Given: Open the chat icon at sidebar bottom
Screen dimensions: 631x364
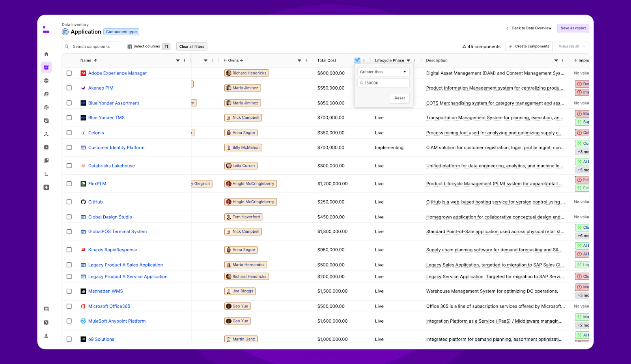Looking at the screenshot, I should (46, 309).
